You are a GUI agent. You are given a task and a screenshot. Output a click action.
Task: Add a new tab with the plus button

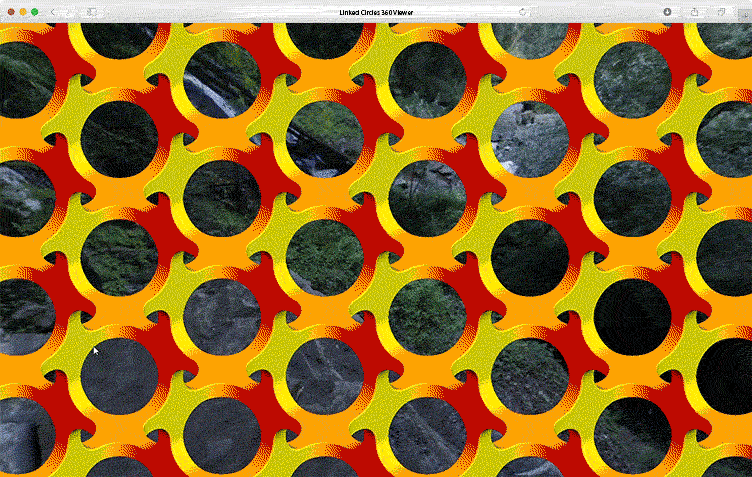743,11
